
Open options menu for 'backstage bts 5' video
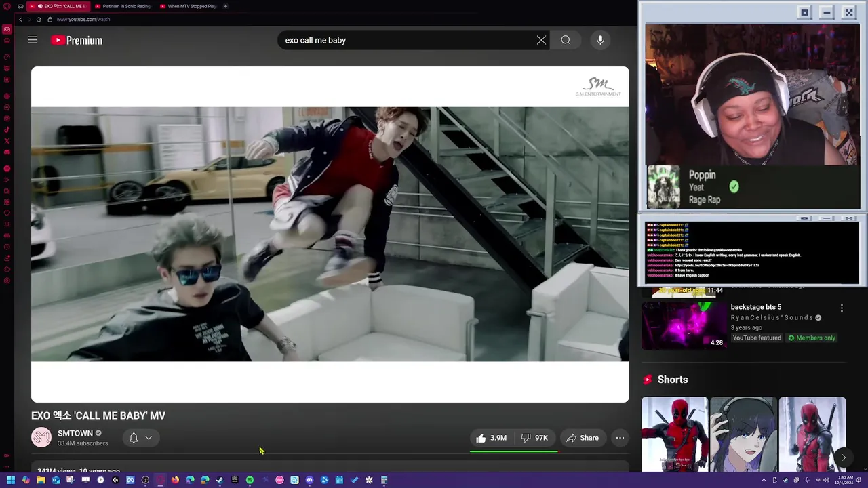coord(842,308)
